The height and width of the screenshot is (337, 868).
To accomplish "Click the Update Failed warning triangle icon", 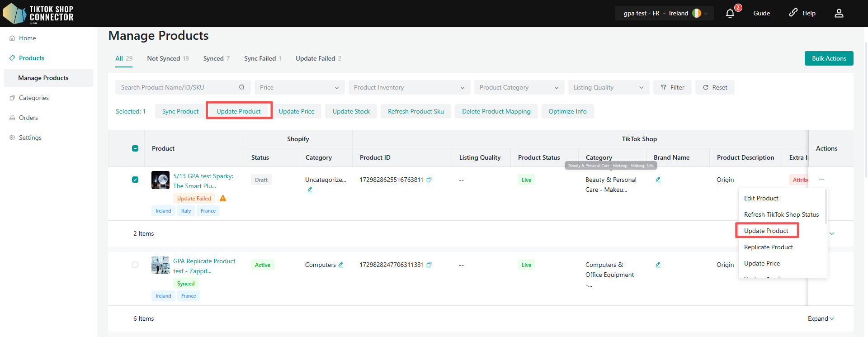I will [223, 198].
